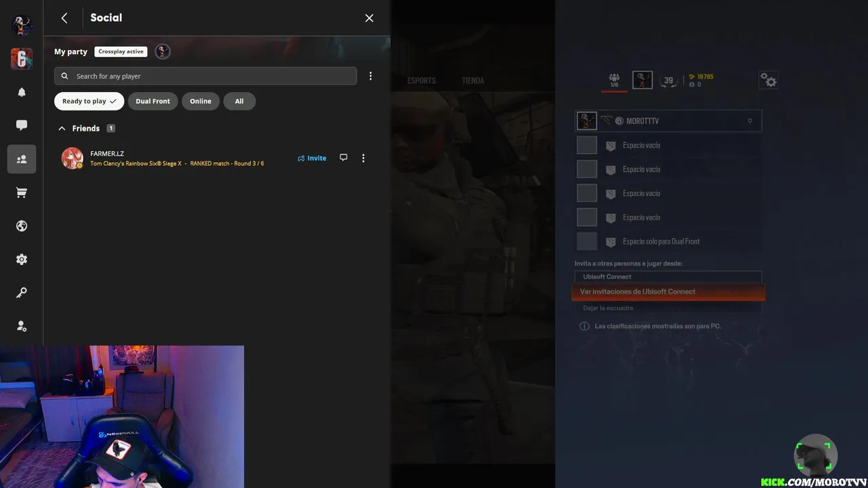Toggle the Ready to play filter

point(90,101)
